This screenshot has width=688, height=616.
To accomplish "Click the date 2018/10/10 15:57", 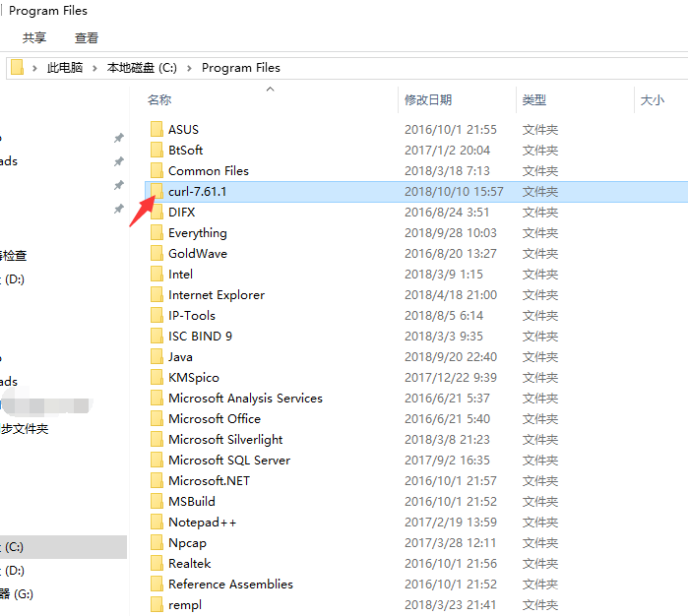I will click(x=454, y=192).
